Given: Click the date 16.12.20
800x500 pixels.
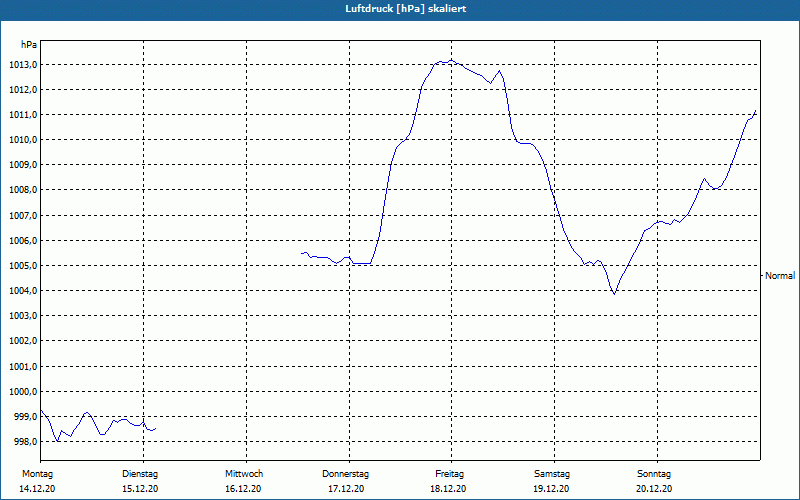Looking at the screenshot, I should (243, 489).
